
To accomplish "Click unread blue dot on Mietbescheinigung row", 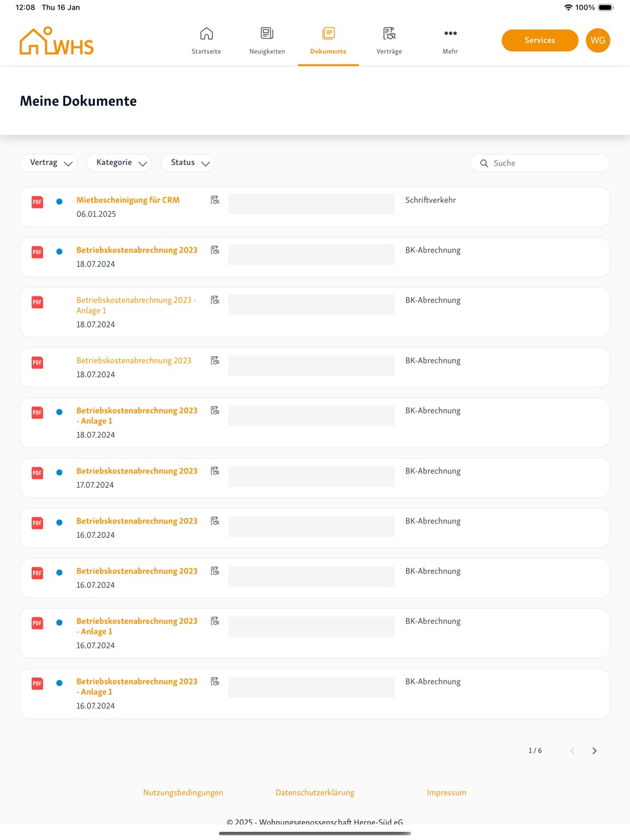I will pos(59,202).
